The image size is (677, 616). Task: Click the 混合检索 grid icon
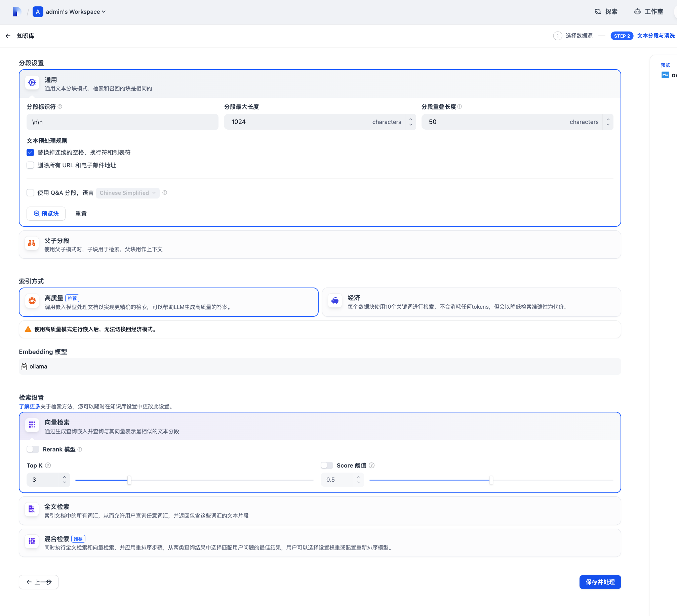coord(32,541)
